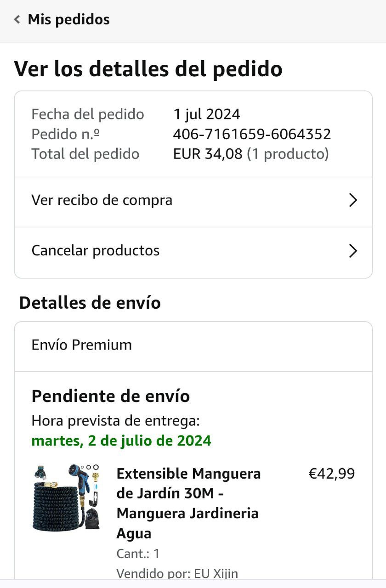Select the order number 406-7161659-6064352
The height and width of the screenshot is (588, 386).
[x=252, y=134]
